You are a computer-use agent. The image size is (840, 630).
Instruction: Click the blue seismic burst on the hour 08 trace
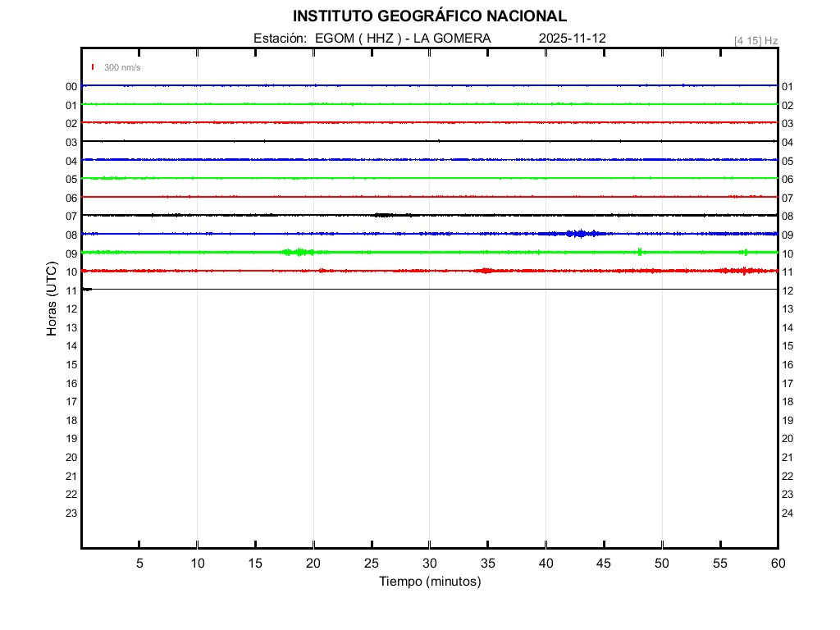(580, 234)
